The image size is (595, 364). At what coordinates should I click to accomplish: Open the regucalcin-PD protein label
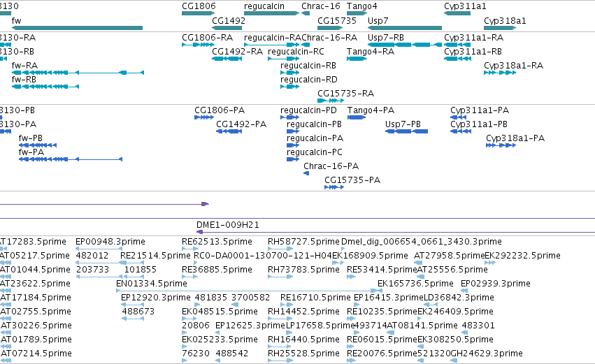[308, 110]
